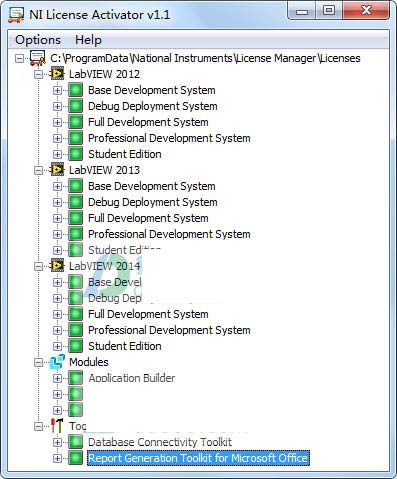The image size is (397, 479).
Task: Expand the Report Generation Toolkit entry
Action: (57, 458)
